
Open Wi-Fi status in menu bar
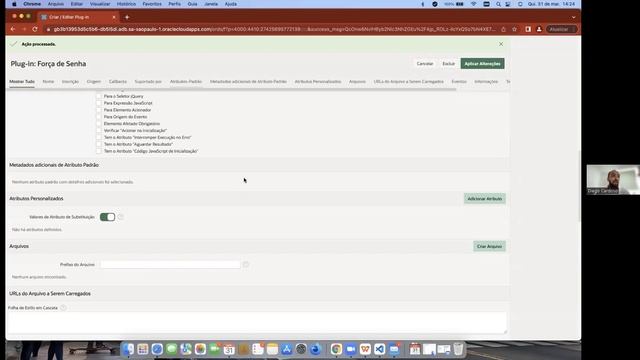point(473,4)
